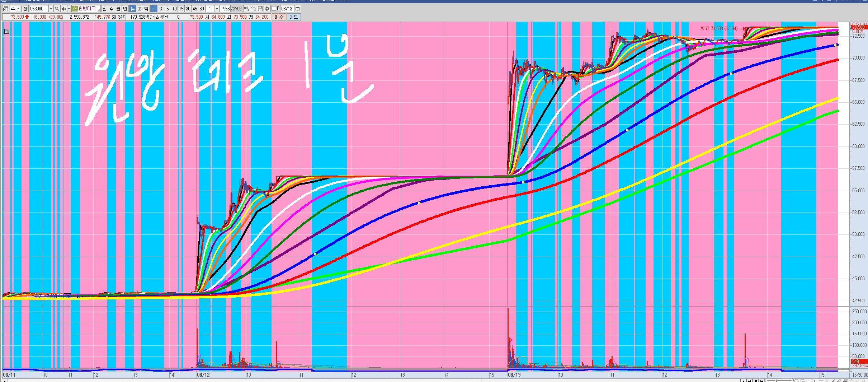The image size is (868, 382).
Task: Click the 전 button in the toolbar
Action: (x=25, y=9)
